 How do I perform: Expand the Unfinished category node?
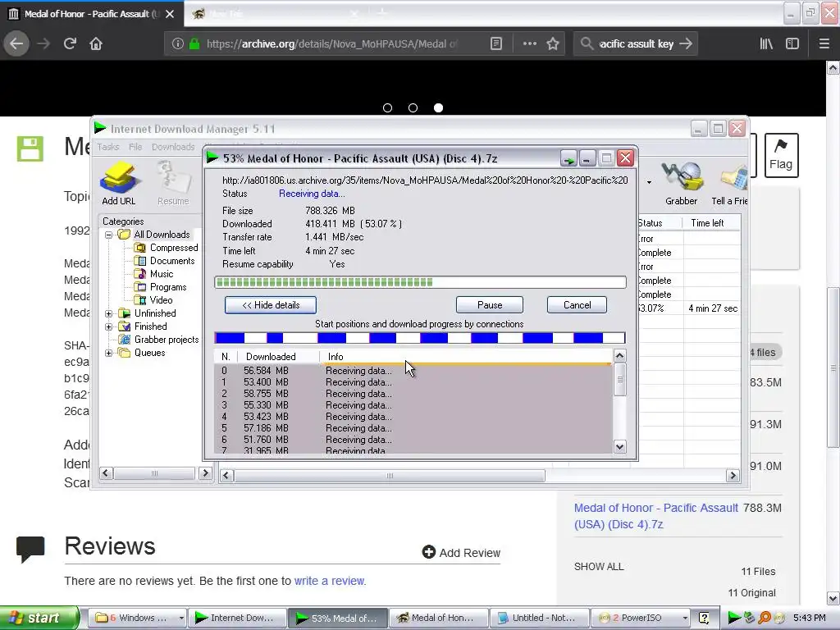click(x=109, y=313)
